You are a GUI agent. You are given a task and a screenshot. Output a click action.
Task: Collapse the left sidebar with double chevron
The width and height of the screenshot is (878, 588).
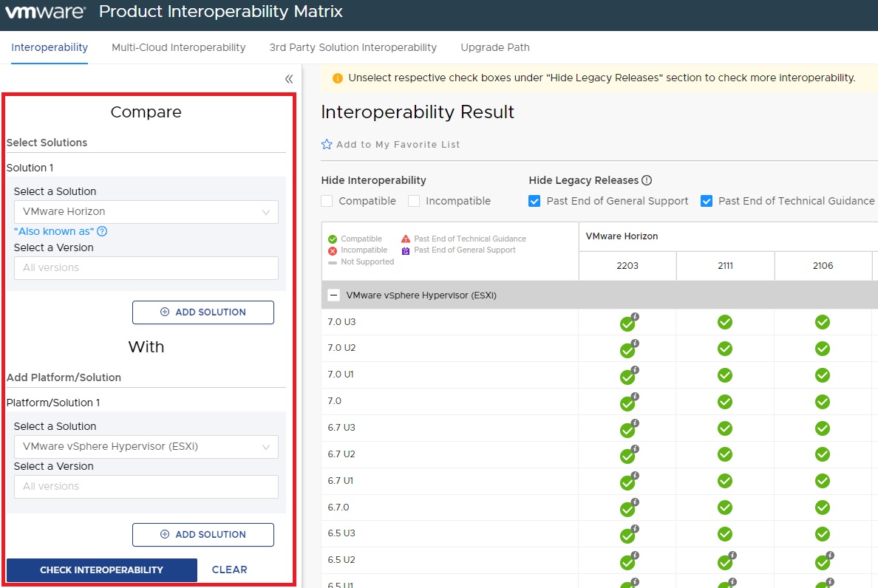289,79
